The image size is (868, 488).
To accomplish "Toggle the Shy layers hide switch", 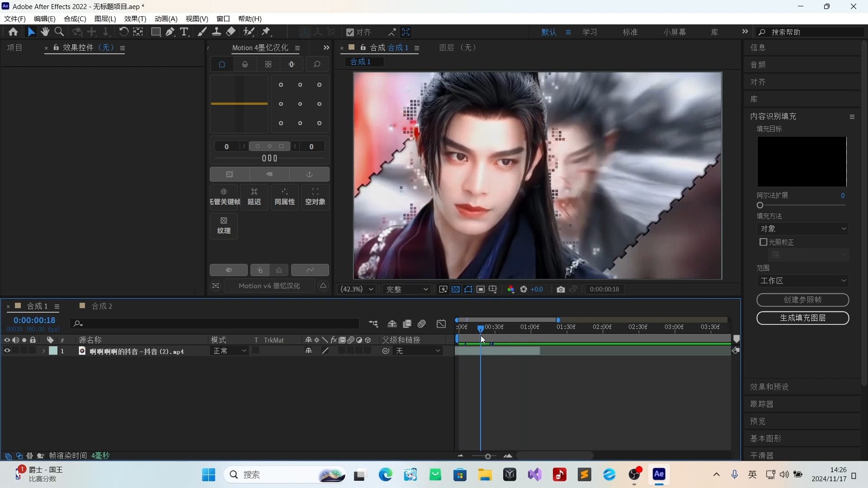I will 392,324.
